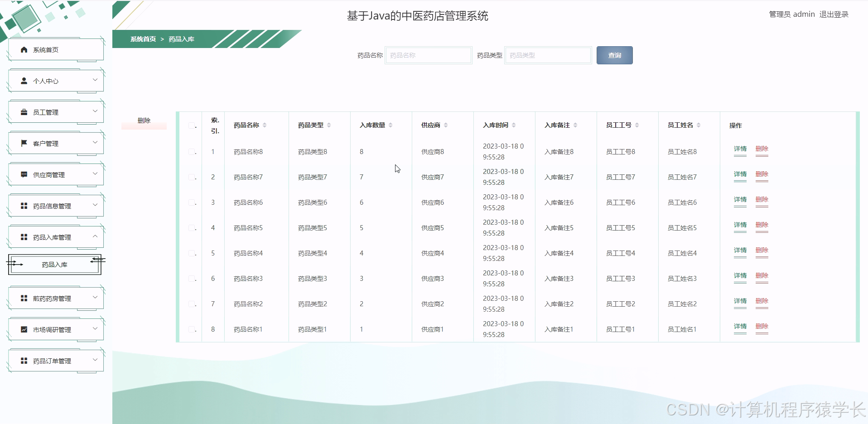Open 详情 for 药品名称5 entry
Viewport: 868px width, 424px height.
pyautogui.click(x=740, y=225)
